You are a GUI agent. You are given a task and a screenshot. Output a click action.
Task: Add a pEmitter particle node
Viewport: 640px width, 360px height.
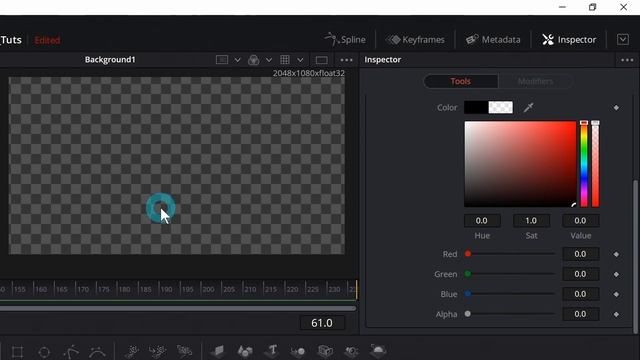pyautogui.click(x=131, y=351)
